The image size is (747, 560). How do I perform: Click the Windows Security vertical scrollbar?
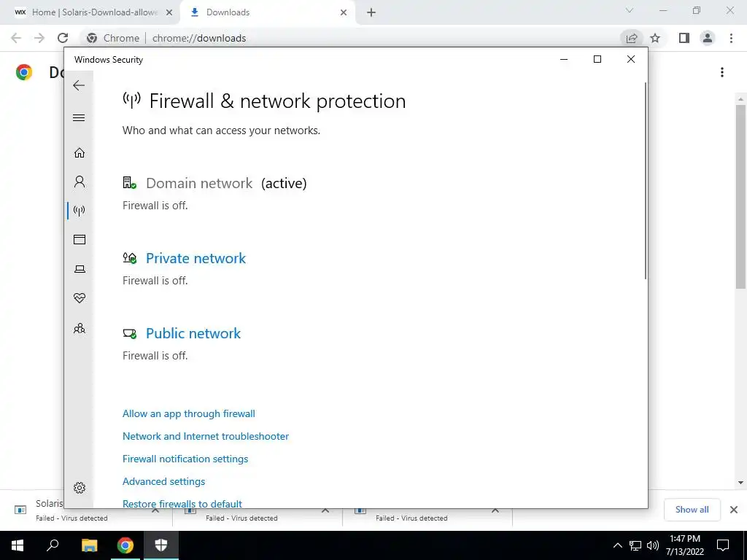tap(646, 182)
